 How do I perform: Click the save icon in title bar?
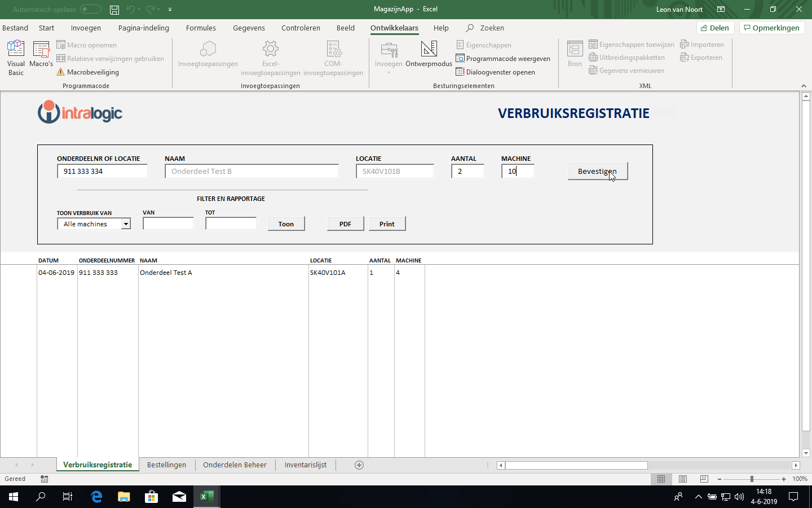pyautogui.click(x=114, y=9)
